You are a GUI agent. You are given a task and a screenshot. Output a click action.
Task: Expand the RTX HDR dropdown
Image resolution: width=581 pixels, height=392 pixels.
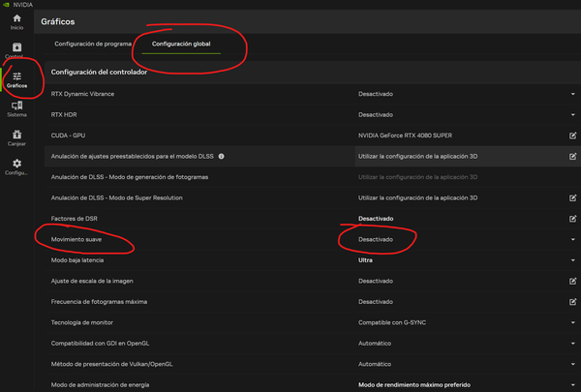point(572,114)
